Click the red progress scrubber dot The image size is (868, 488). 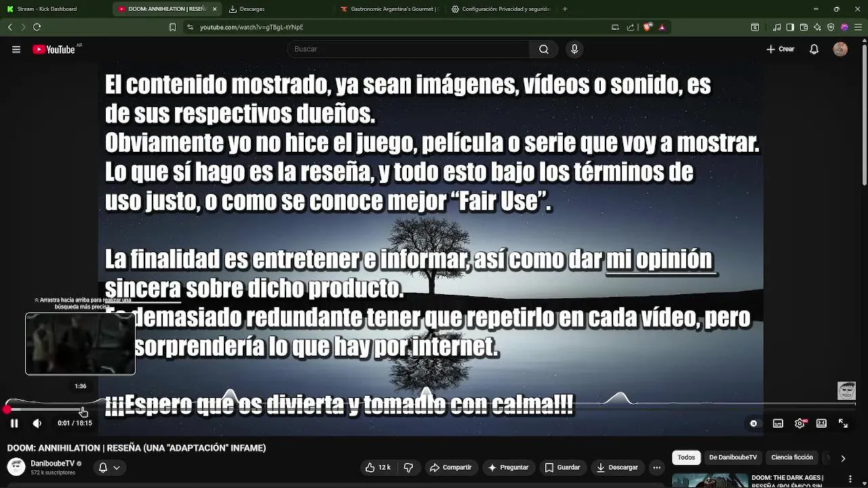pyautogui.click(x=7, y=409)
